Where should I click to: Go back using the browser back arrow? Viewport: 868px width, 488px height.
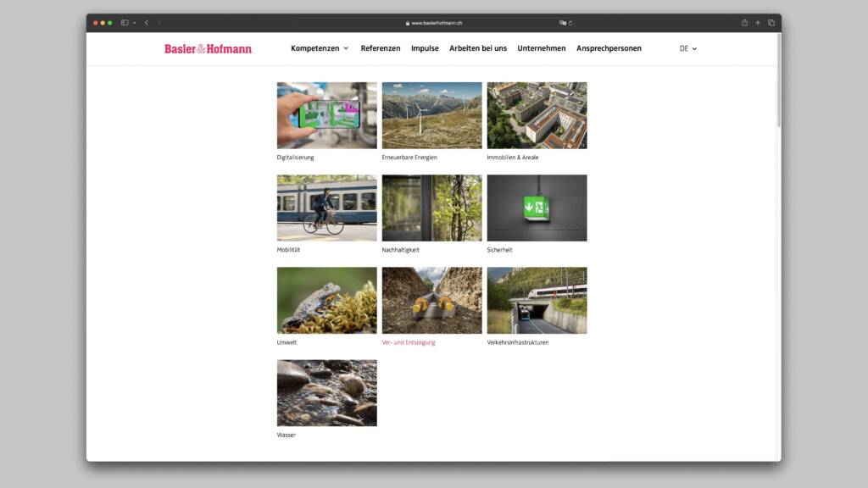tap(146, 23)
